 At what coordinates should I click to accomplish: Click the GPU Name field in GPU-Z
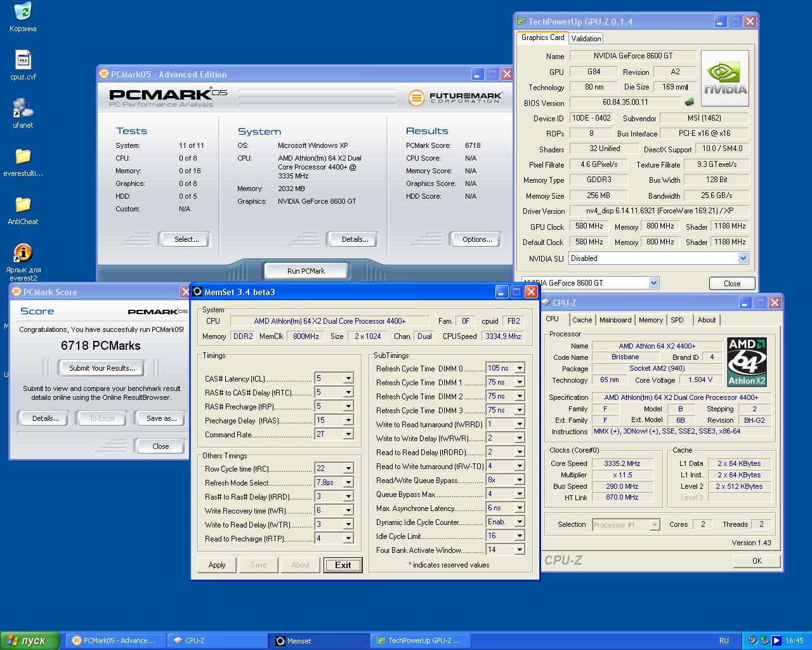632,56
